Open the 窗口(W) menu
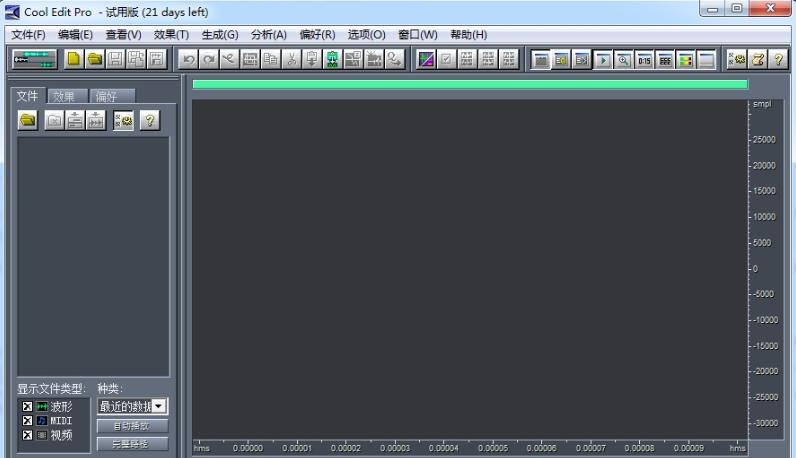This screenshot has width=796, height=458. 418,35
